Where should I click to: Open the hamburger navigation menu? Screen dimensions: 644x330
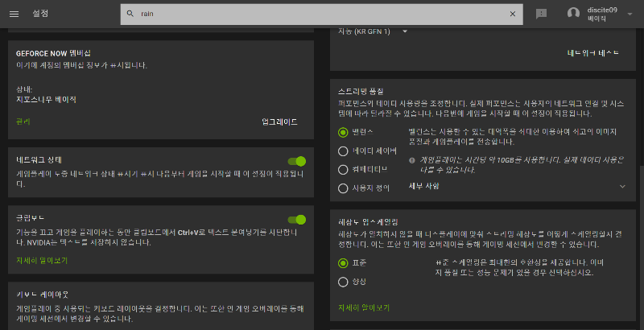click(14, 14)
